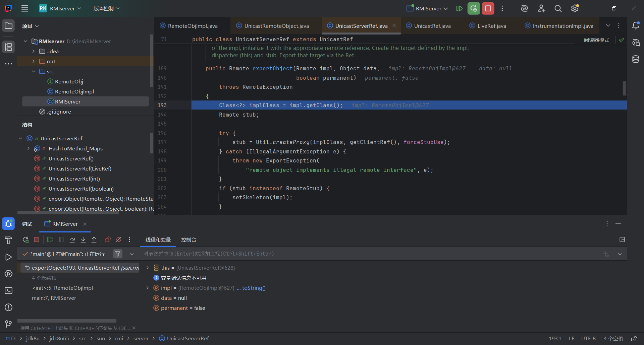This screenshot has height=345, width=644.
Task: Switch to the Console tab in debugger
Action: [x=189, y=240]
